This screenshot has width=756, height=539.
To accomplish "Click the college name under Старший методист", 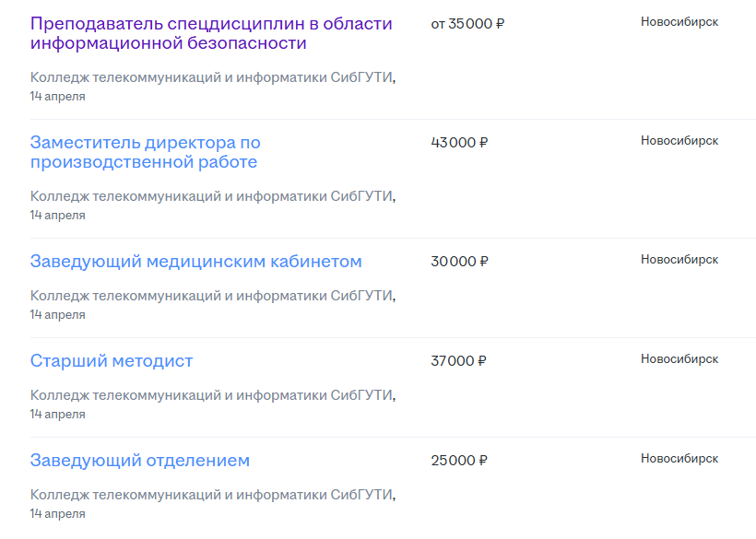I will 212,395.
